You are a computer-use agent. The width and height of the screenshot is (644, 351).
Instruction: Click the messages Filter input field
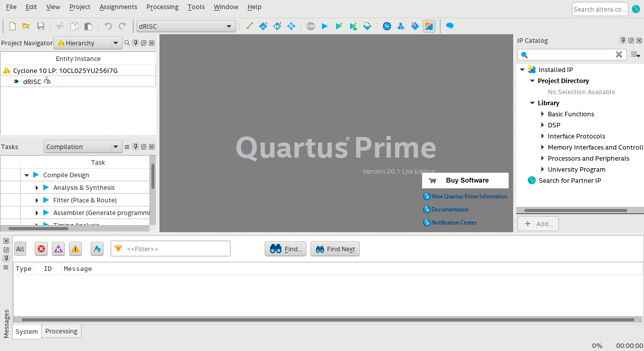pos(171,249)
